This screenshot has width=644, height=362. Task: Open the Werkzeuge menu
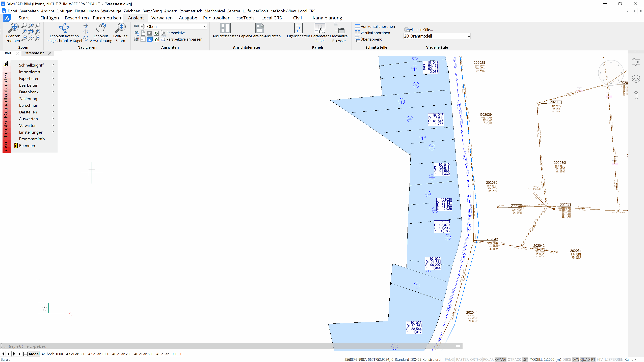point(111,11)
